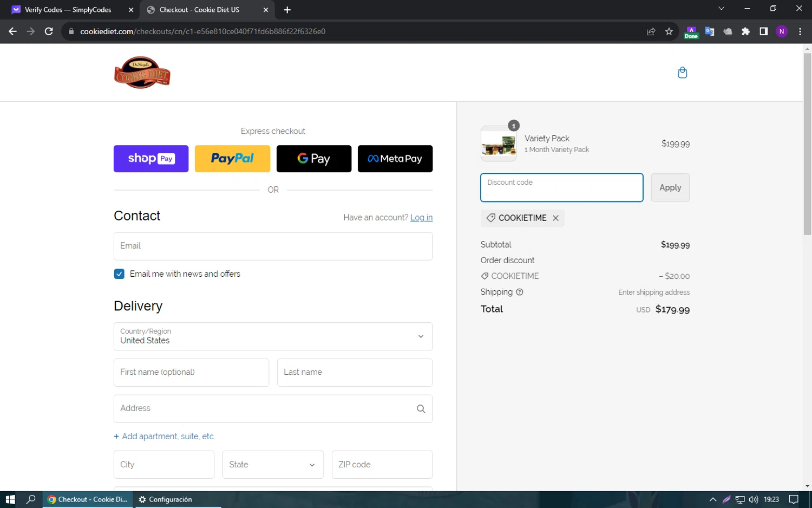Image resolution: width=812 pixels, height=508 pixels.
Task: Switch to Verify Codes SimplyCodes tab
Action: [x=69, y=10]
